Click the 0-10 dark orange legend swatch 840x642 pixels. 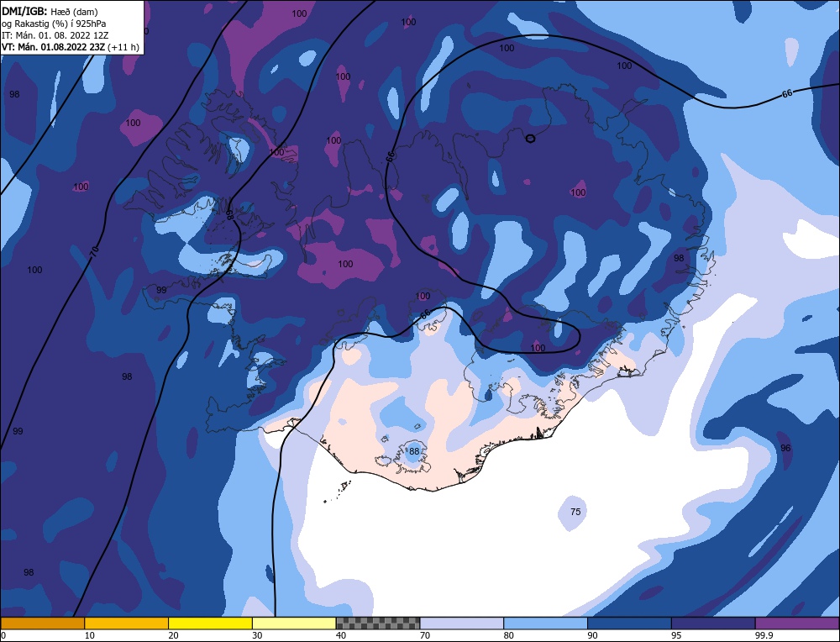[42, 624]
